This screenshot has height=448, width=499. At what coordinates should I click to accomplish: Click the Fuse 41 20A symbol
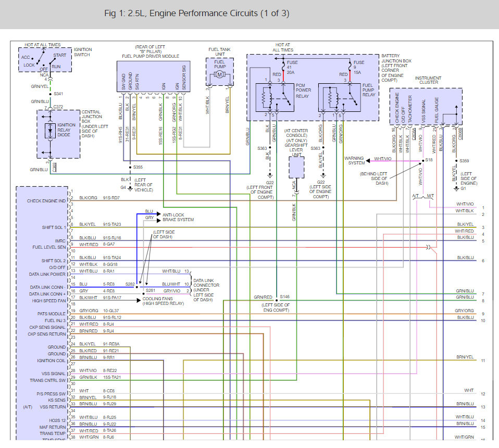click(x=283, y=67)
